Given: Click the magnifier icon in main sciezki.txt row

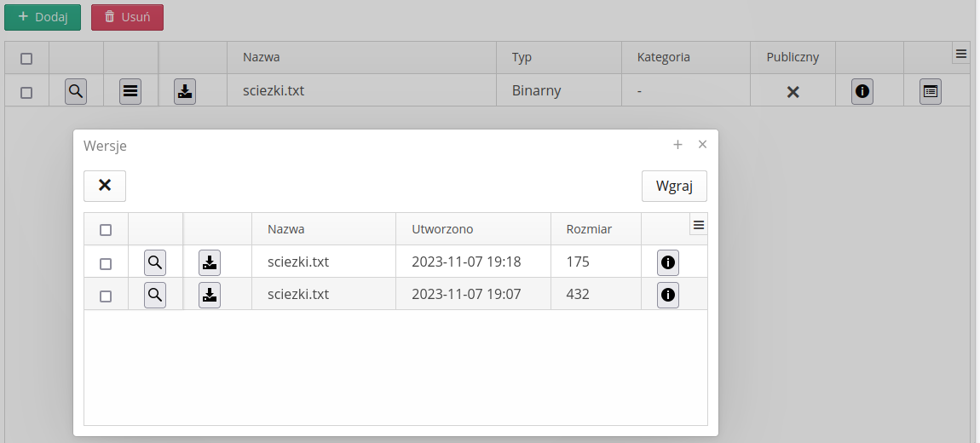Looking at the screenshot, I should click(x=76, y=91).
